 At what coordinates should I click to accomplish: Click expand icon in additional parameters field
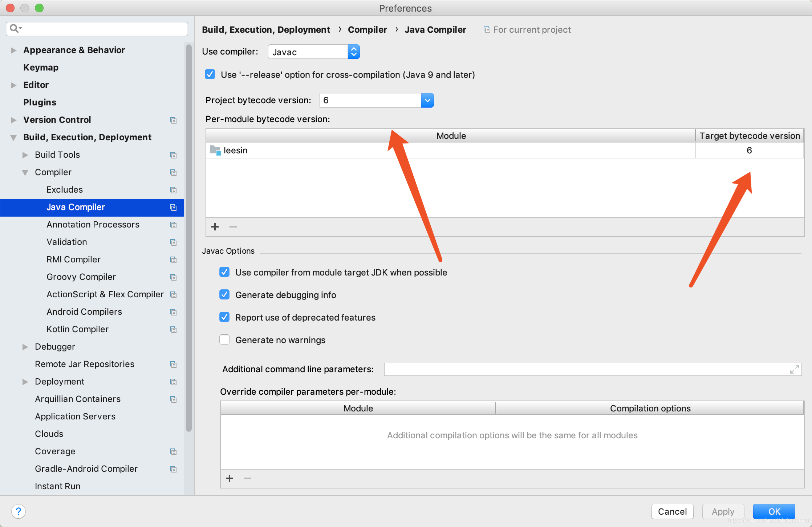coord(794,369)
